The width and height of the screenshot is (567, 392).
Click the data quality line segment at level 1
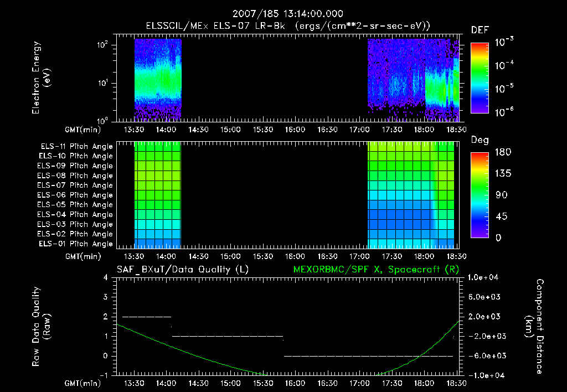point(228,337)
